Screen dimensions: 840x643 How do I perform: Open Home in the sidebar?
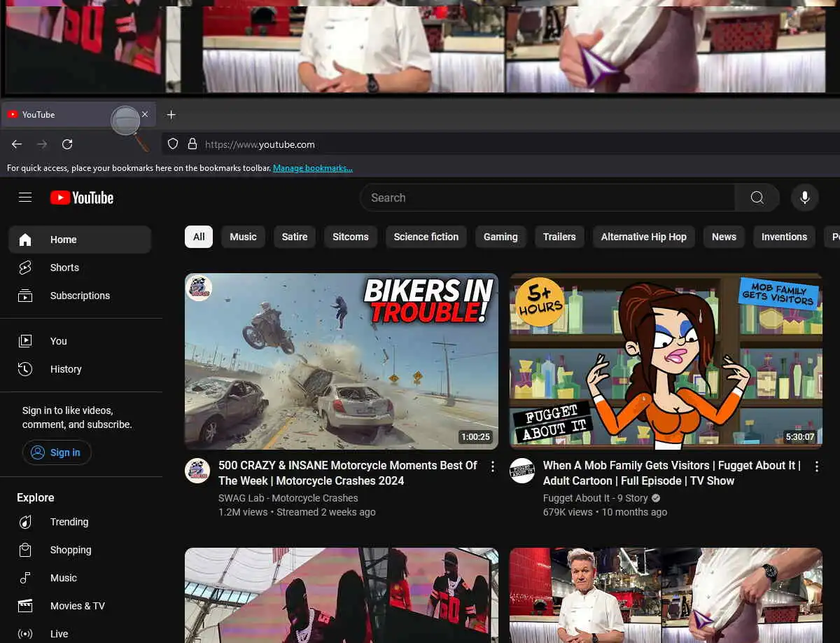click(x=80, y=240)
